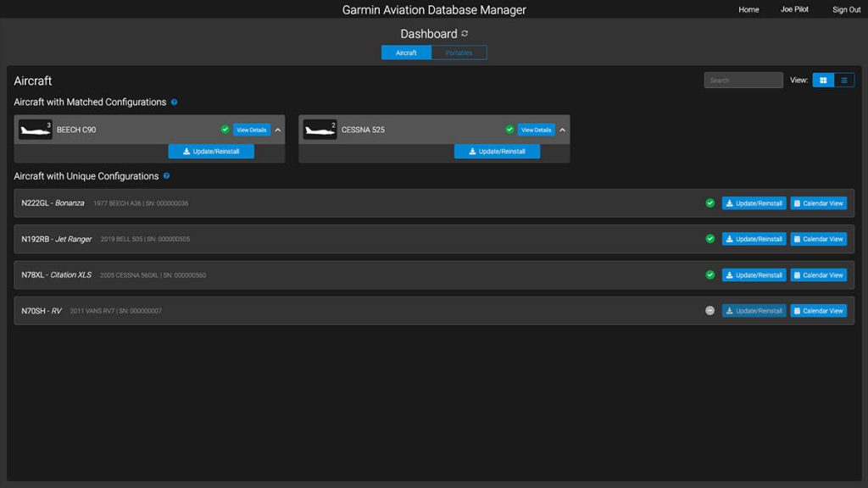Open Calendar View for N70SH RV
868x488 pixels.
point(819,311)
